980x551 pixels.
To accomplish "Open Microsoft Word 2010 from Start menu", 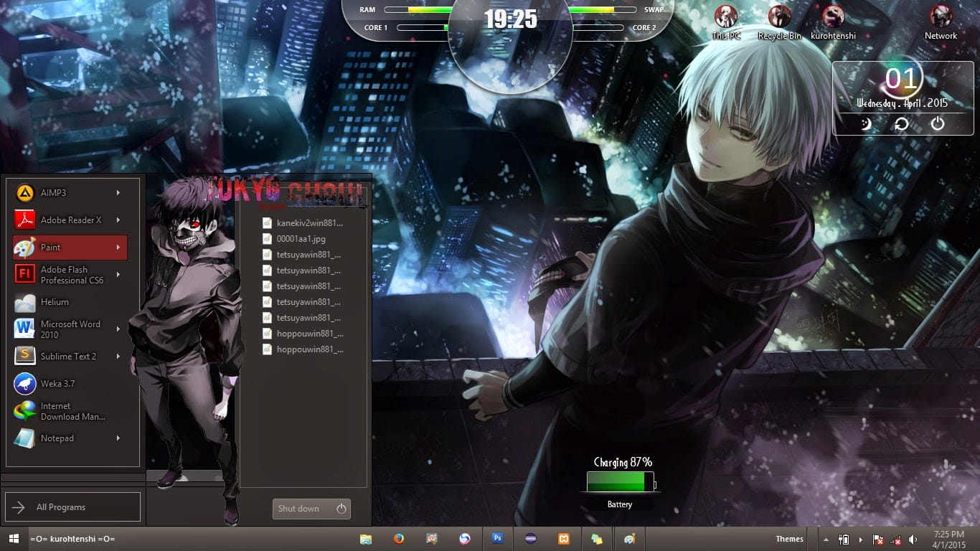I will tap(72, 329).
